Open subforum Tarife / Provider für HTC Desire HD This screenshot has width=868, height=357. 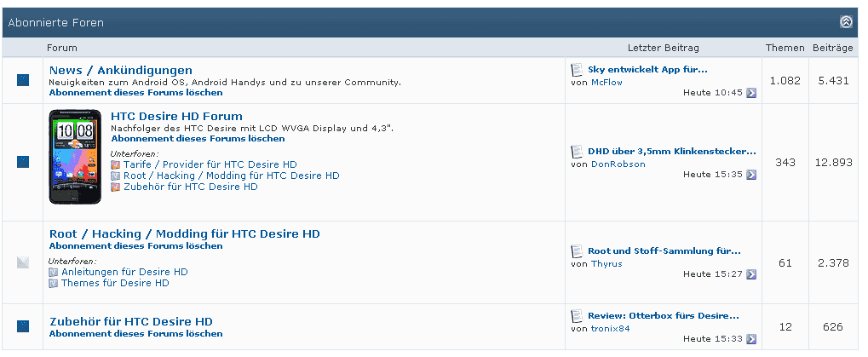tap(210, 164)
